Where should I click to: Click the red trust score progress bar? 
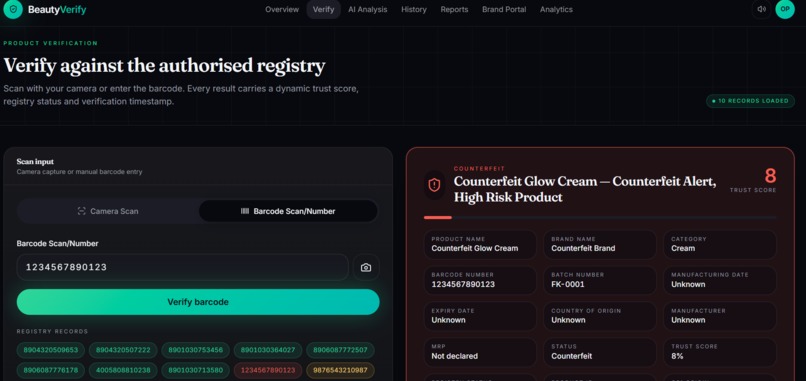437,217
